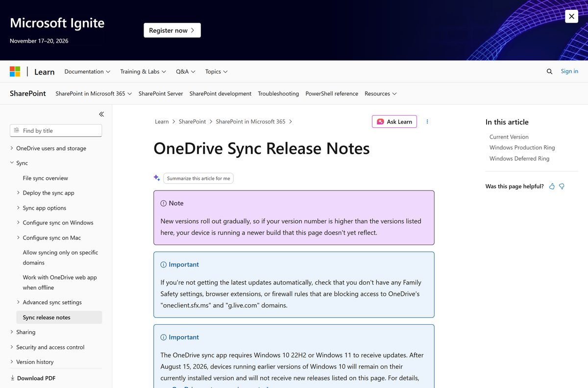This screenshot has width=588, height=388.
Task: Open the Microsoft logo home link
Action: (x=15, y=72)
